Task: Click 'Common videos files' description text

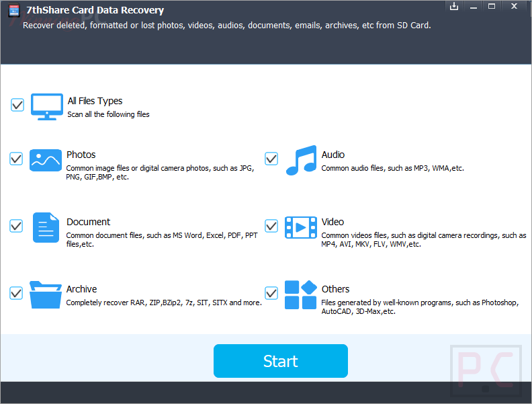Action: 424,240
